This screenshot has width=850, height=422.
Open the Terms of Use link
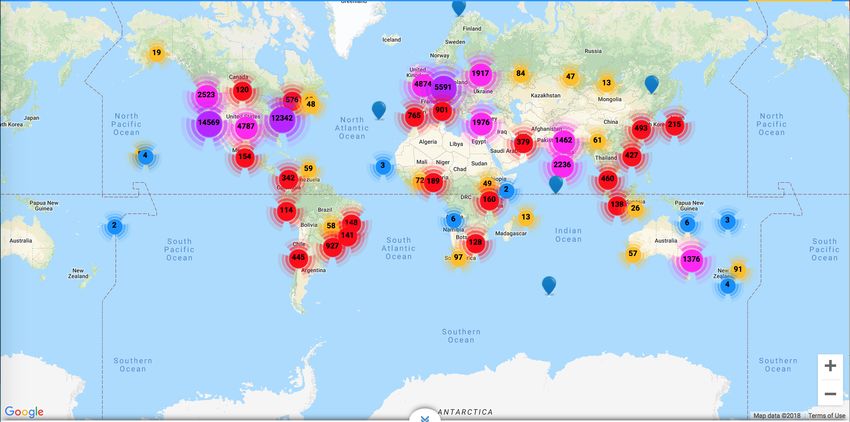coord(826,416)
